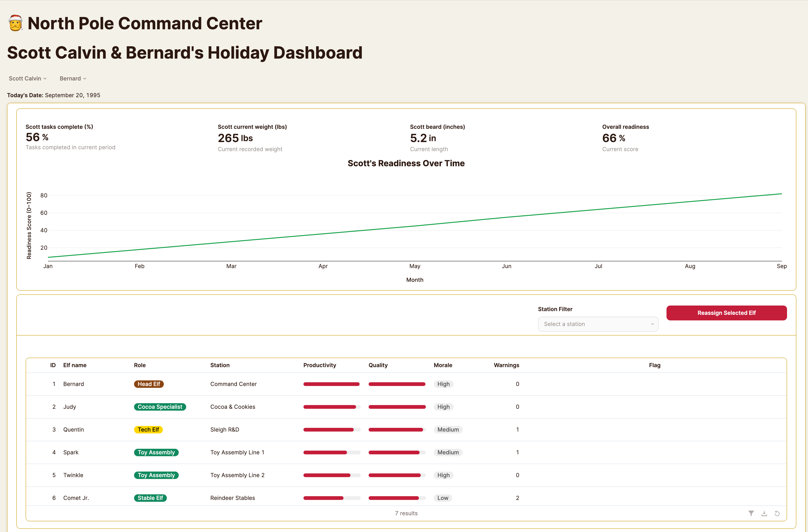
Task: Click the download table data icon
Action: 764,513
